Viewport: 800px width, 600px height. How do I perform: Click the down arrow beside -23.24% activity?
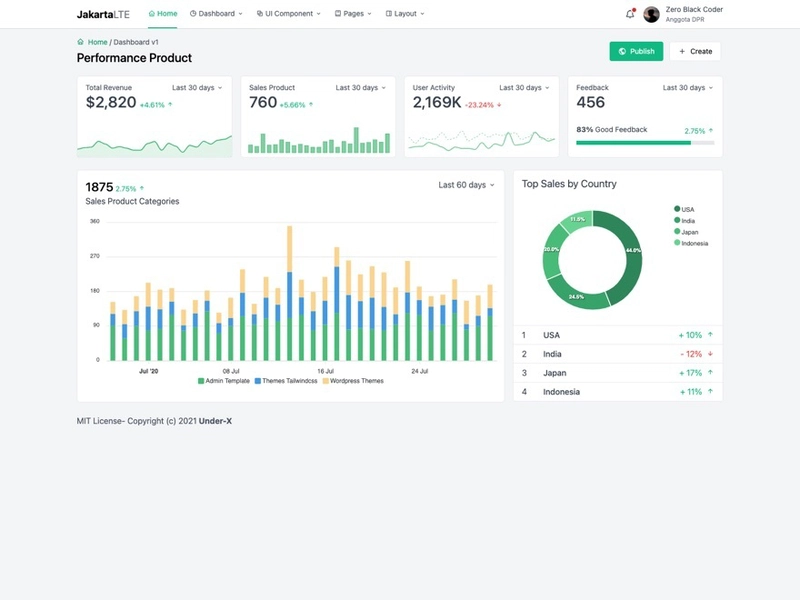point(499,105)
